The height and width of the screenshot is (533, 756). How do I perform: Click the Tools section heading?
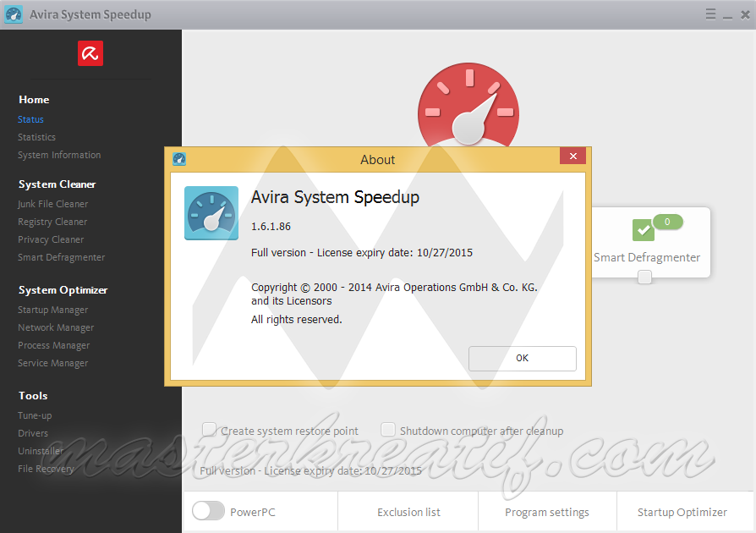pos(33,396)
